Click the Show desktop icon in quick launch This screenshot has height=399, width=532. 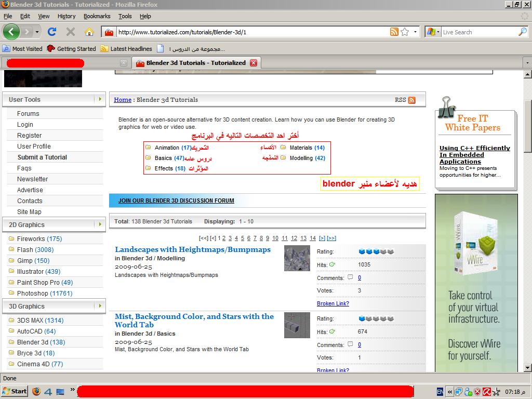pyautogui.click(x=60, y=392)
